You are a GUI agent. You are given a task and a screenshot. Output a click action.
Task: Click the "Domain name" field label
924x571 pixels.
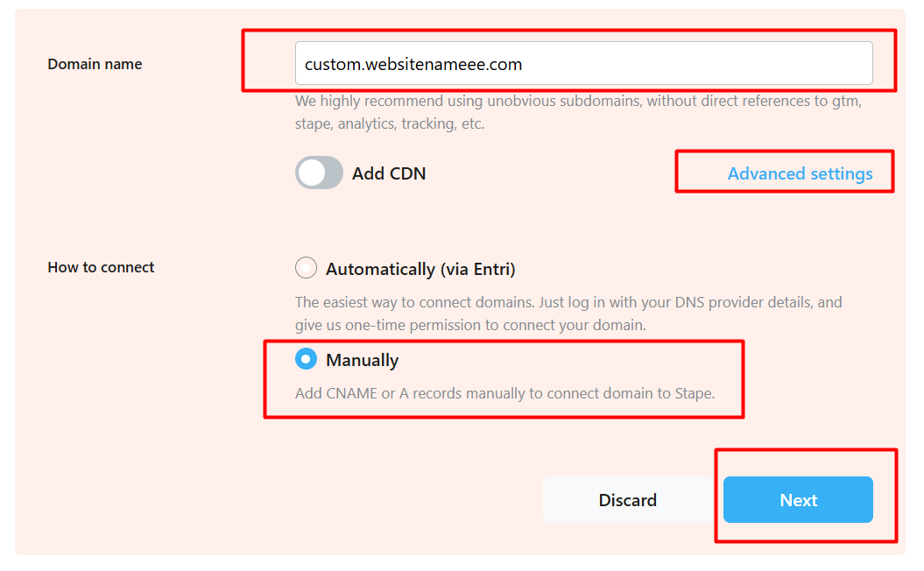coord(95,64)
